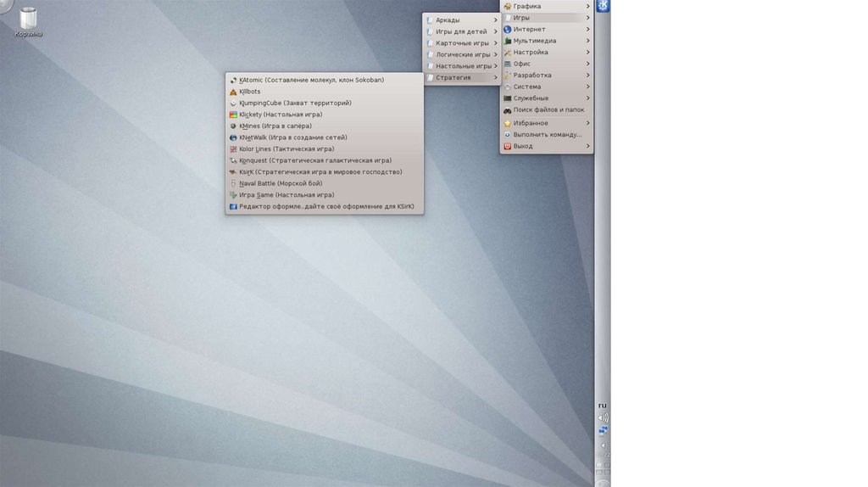Click the Корзина trash icon on desktop

point(28,19)
